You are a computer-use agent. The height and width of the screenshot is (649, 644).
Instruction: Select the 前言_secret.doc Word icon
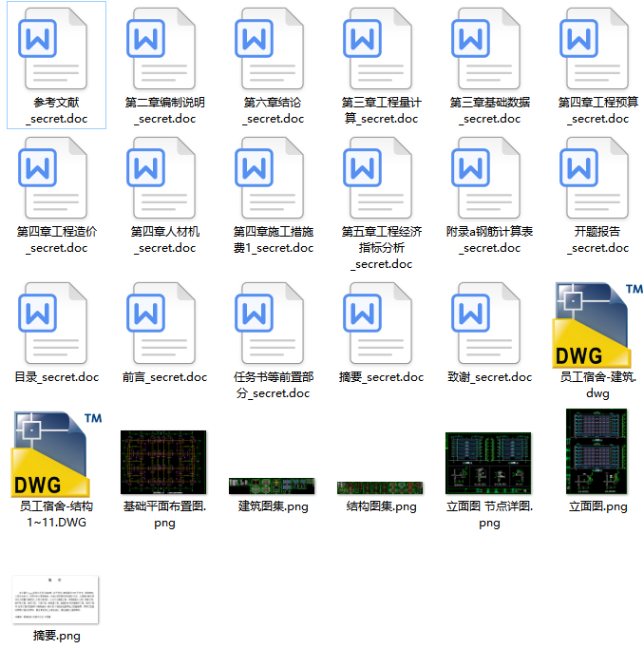tap(161, 323)
